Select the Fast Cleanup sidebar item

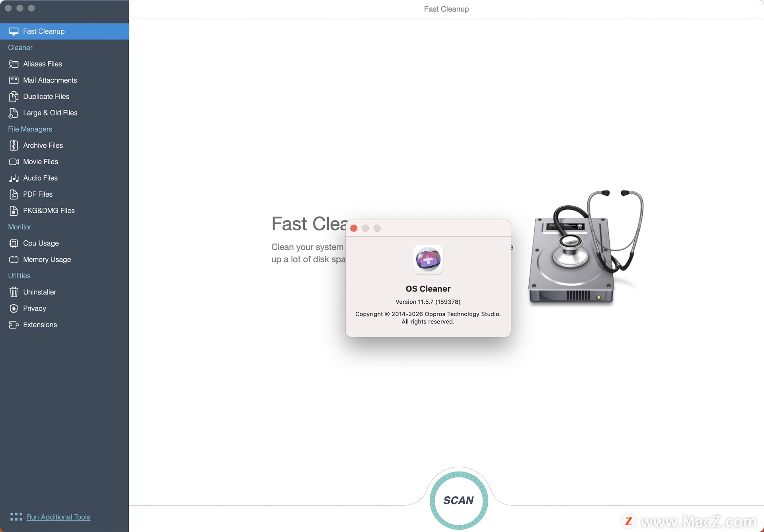[44, 31]
